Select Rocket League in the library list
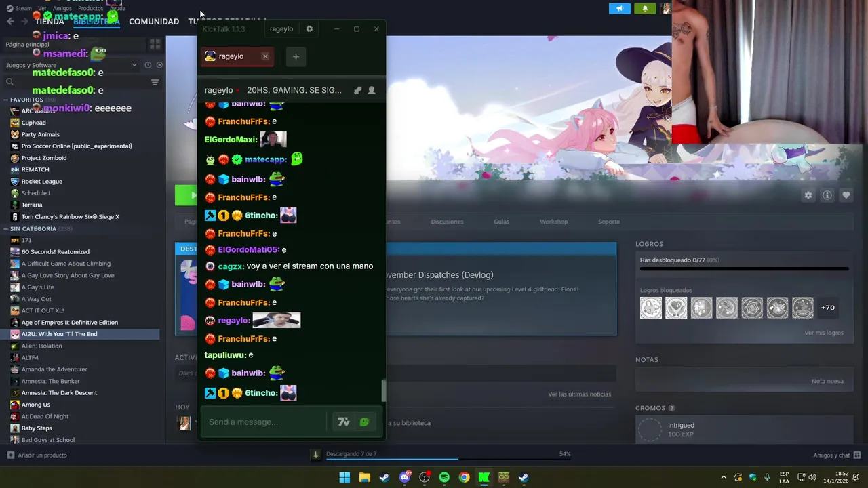Viewport: 868px width, 488px height. point(41,182)
